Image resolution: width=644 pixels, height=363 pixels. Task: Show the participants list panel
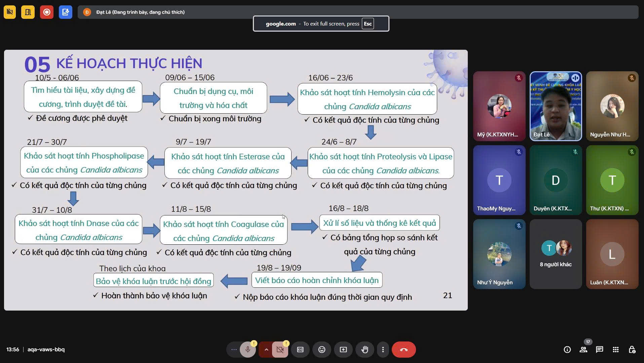[x=583, y=350]
